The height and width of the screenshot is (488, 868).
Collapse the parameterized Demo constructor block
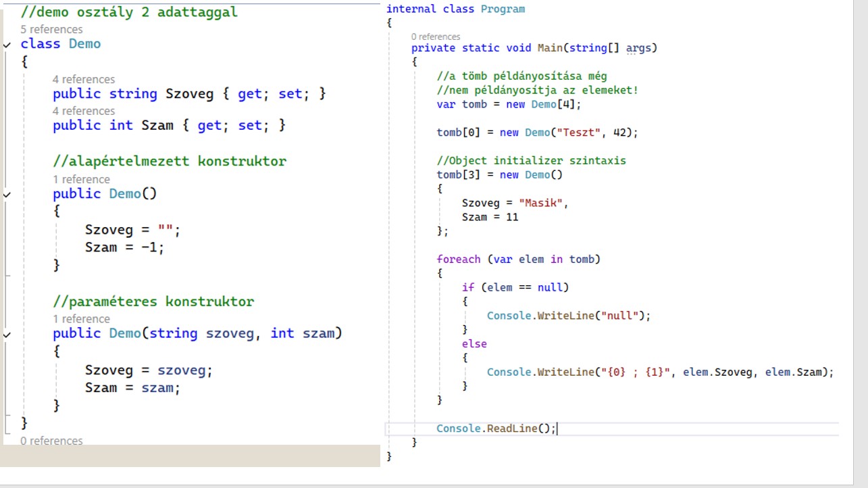[7, 334]
